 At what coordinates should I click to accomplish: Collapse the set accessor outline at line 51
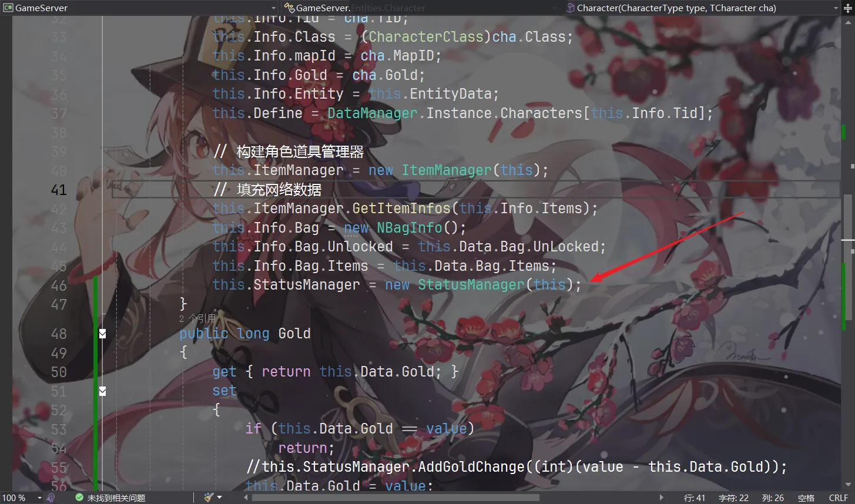pyautogui.click(x=102, y=391)
